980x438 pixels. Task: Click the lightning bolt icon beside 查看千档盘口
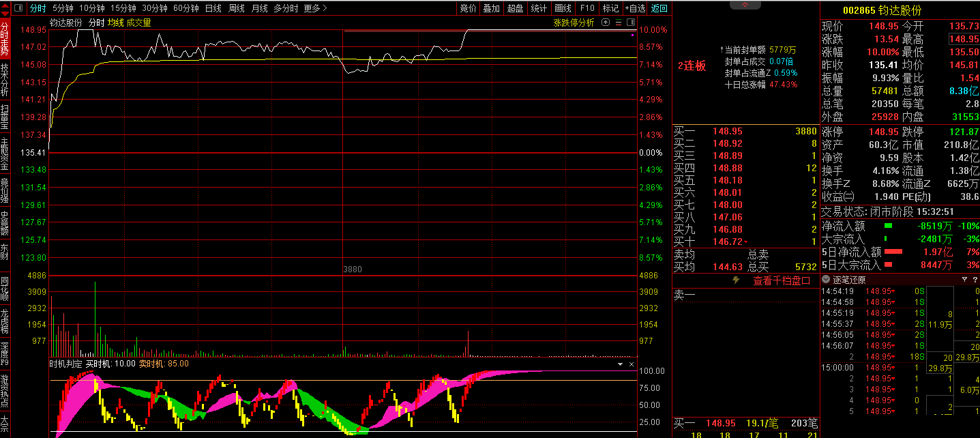pos(736,280)
